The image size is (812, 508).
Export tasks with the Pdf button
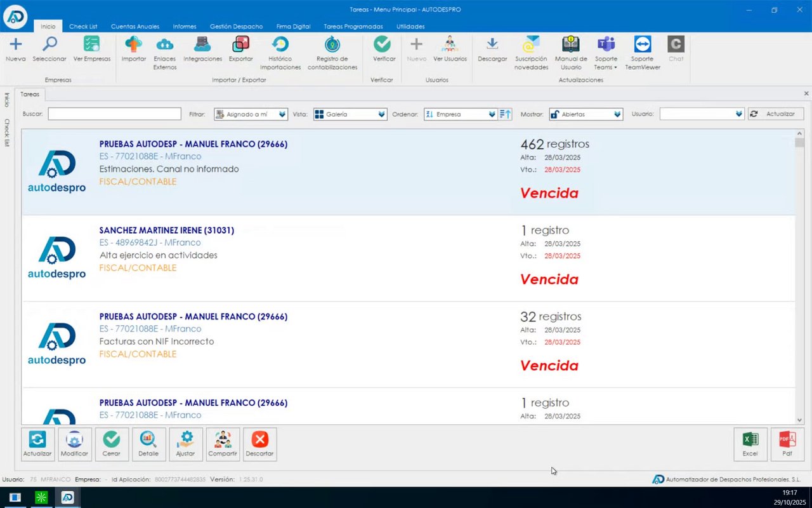[787, 444]
